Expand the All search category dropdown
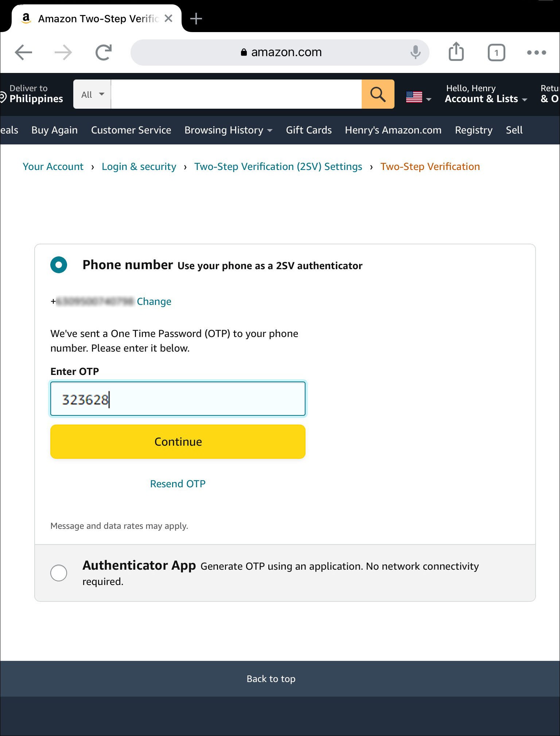 tap(92, 94)
